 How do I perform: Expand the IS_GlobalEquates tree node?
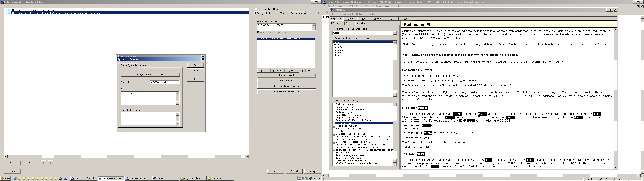[x=6, y=10]
